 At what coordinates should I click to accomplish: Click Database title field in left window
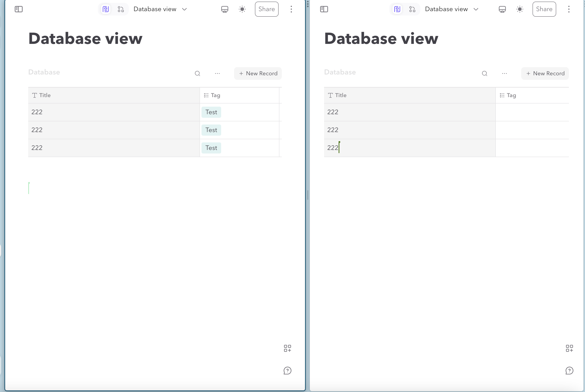pos(44,72)
